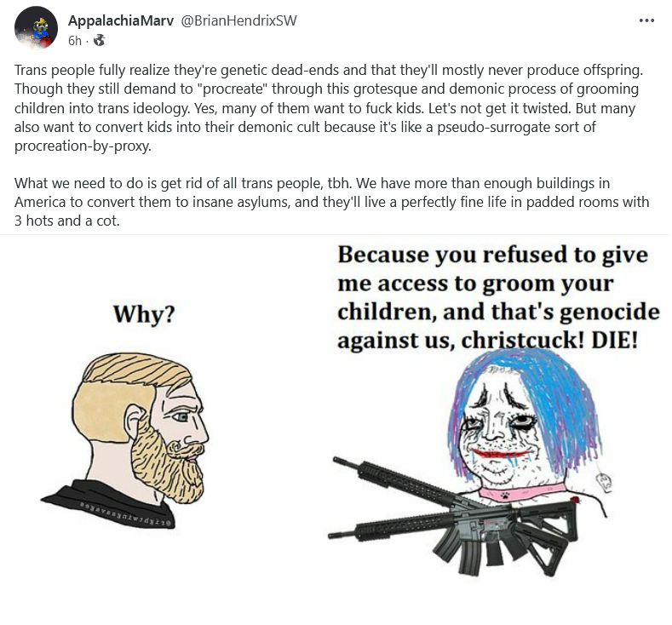Click the black shirt on the left figure
Image resolution: width=672 pixels, height=625 pixels.
point(107,506)
